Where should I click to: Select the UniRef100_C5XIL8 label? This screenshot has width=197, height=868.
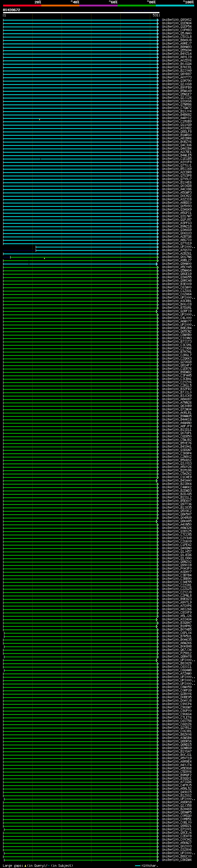pos(177,37)
